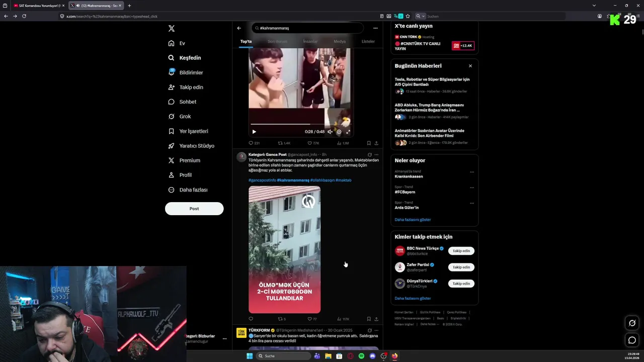This screenshot has width=644, height=362.
Task: Bookmark this page with the star icon
Action: [408, 16]
